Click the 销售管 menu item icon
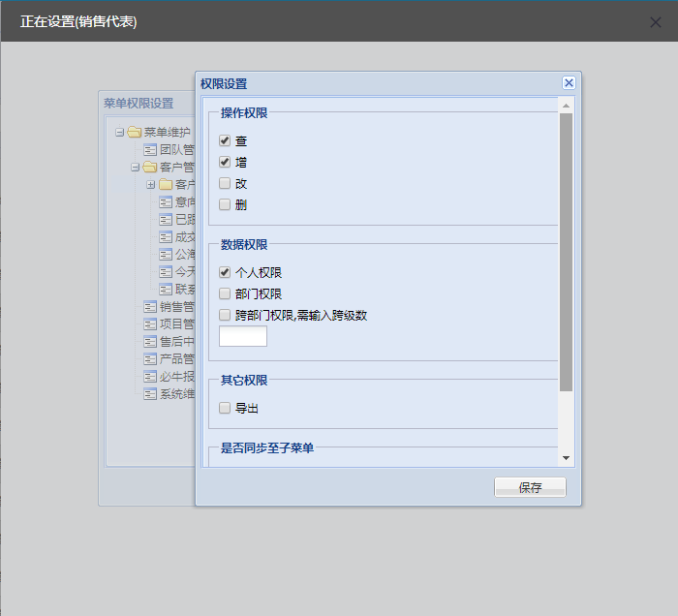678x616 pixels. 150,307
